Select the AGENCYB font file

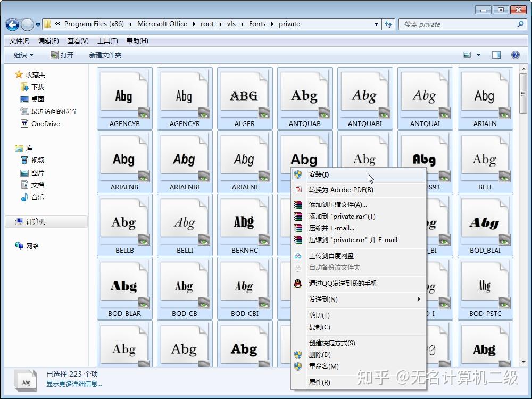(124, 98)
